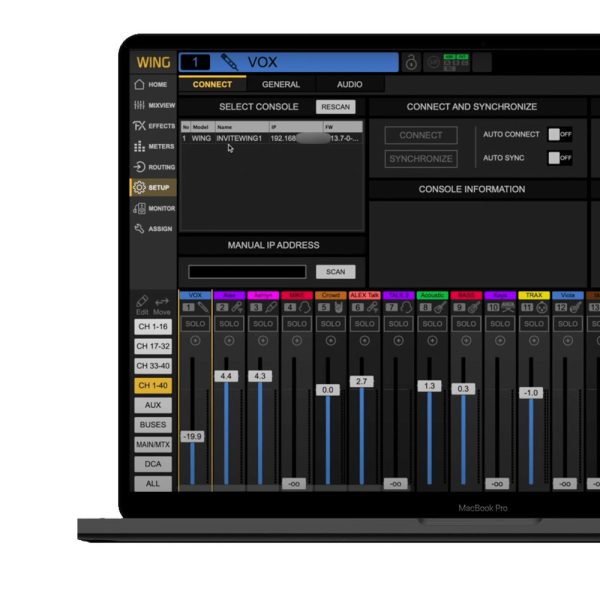Click channel 1 VOX microphone icon

203,307
